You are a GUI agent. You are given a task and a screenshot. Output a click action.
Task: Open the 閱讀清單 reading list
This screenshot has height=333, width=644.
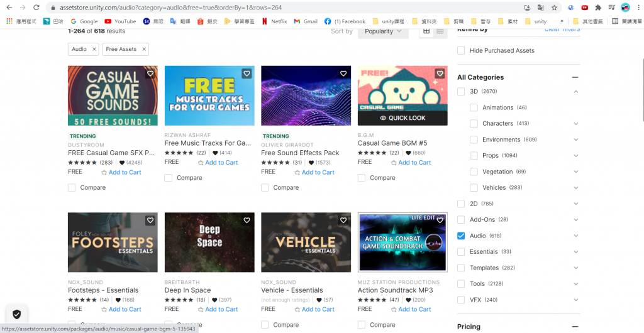pos(627,21)
